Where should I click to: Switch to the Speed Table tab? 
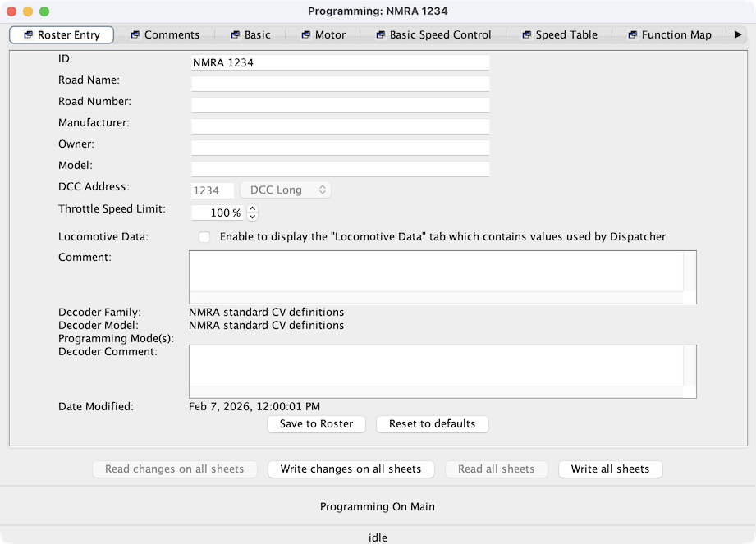click(x=566, y=35)
